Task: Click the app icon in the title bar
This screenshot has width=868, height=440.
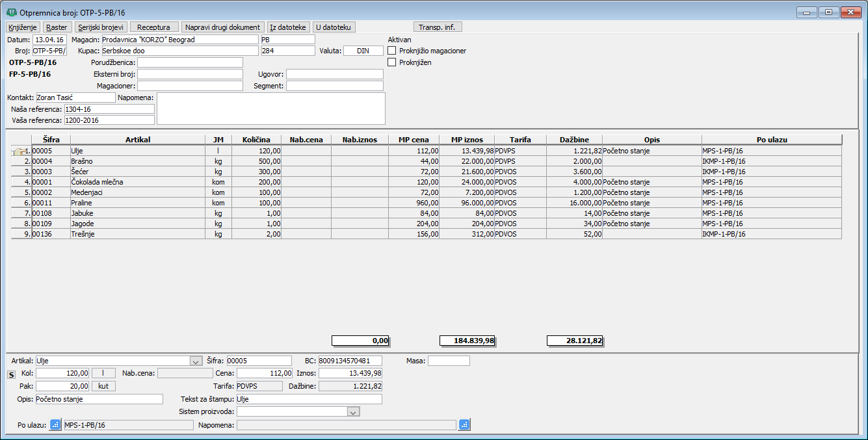Action: (x=11, y=12)
